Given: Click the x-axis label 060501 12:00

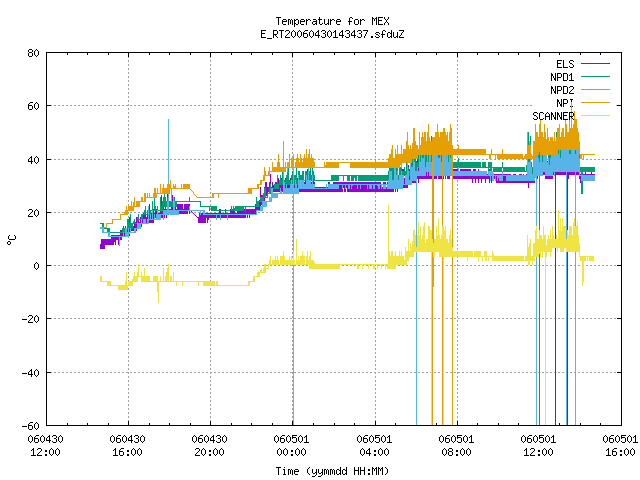Looking at the screenshot, I should (x=538, y=445).
